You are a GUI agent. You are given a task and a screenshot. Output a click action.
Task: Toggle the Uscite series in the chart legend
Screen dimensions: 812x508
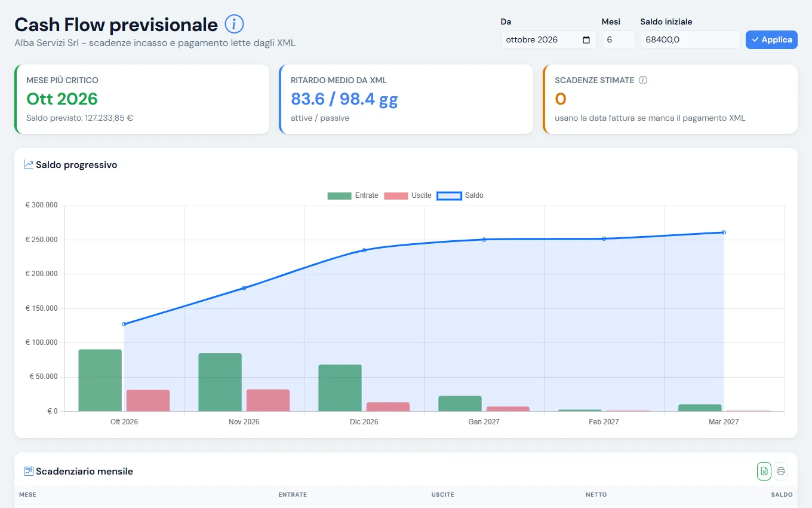pos(408,195)
